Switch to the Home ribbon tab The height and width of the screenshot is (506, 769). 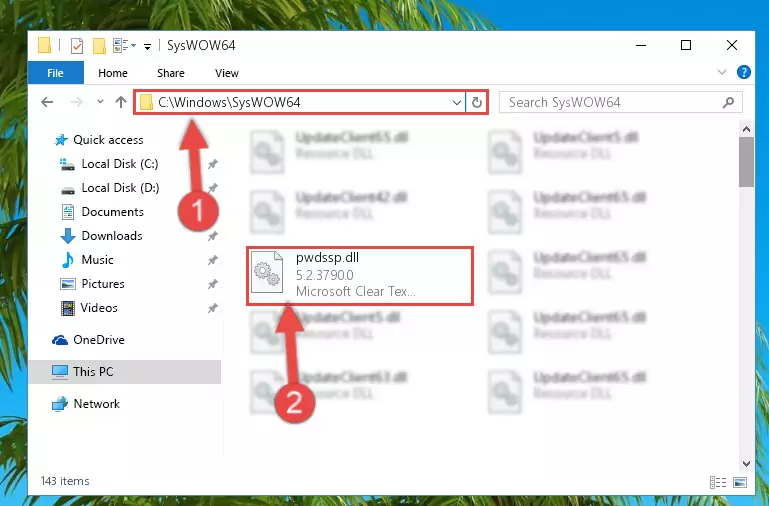pos(113,73)
